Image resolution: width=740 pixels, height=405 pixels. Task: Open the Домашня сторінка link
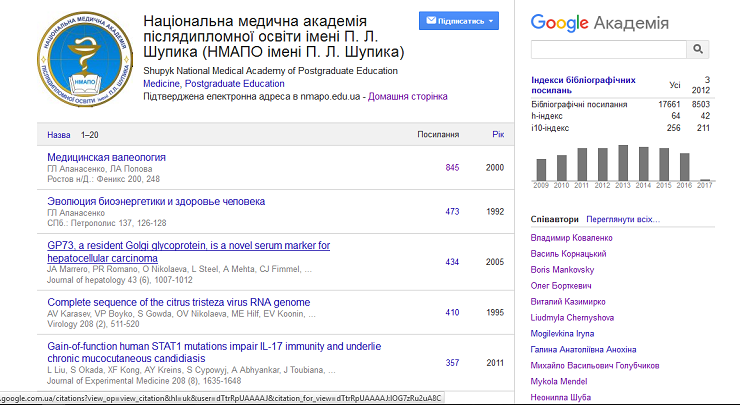click(408, 96)
